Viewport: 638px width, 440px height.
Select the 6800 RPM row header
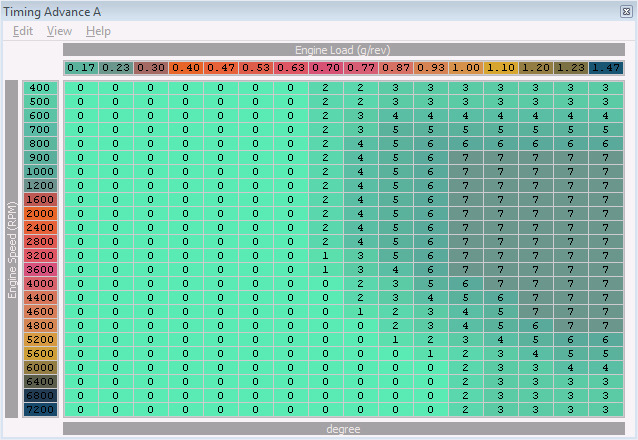point(40,396)
